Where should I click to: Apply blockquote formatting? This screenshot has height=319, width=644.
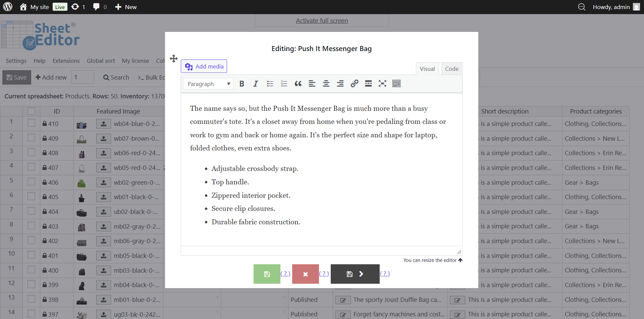click(298, 84)
